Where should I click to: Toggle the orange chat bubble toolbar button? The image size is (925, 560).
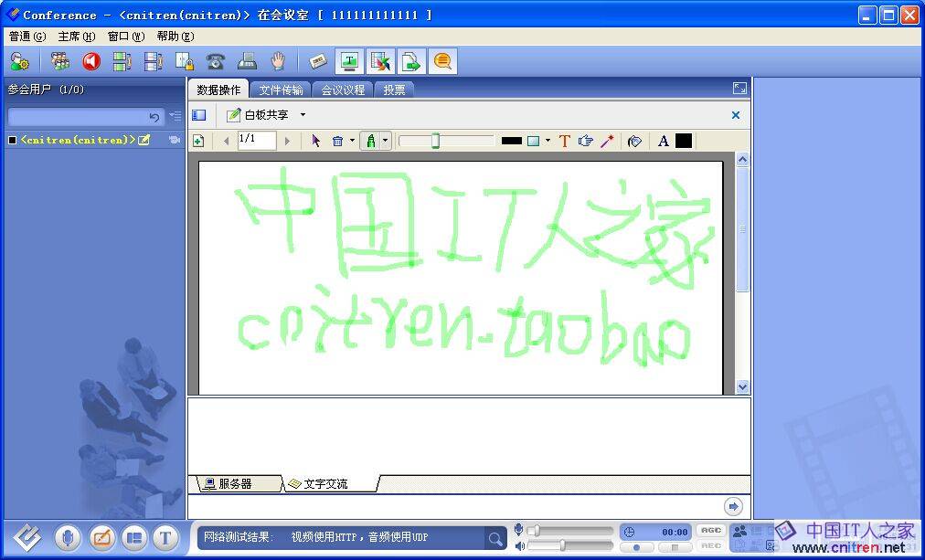[442, 61]
